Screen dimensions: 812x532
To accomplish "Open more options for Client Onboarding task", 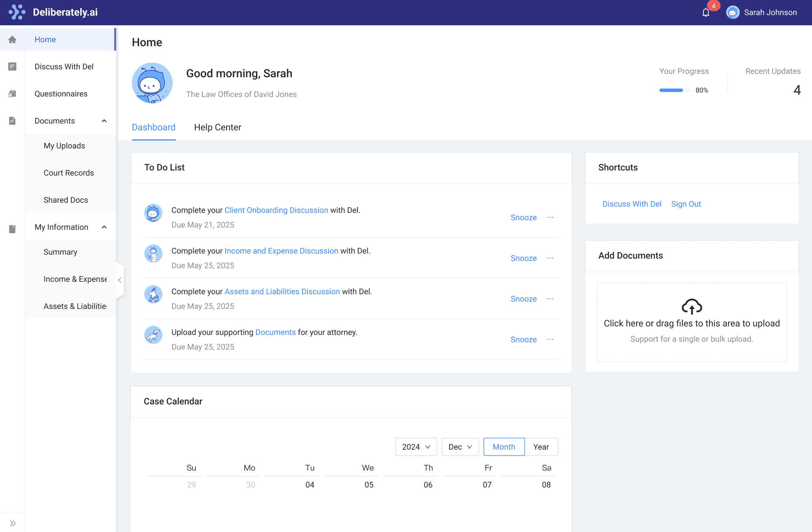I will (550, 217).
